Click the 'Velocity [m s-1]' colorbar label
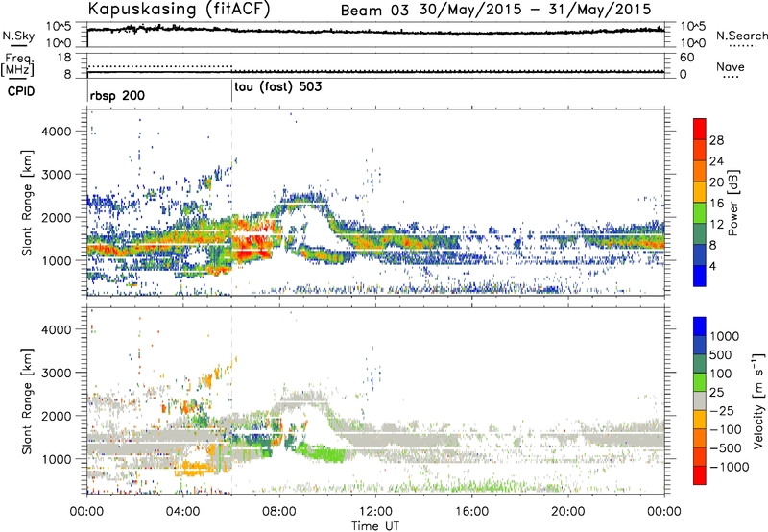Screen dimensions: 768x532 point(758,400)
